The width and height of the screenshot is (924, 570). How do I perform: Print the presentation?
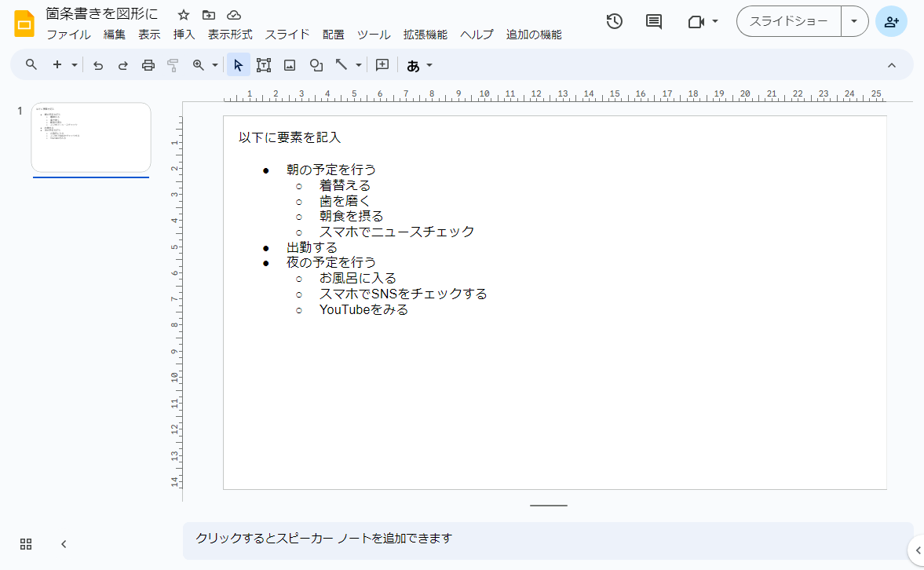pyautogui.click(x=148, y=65)
